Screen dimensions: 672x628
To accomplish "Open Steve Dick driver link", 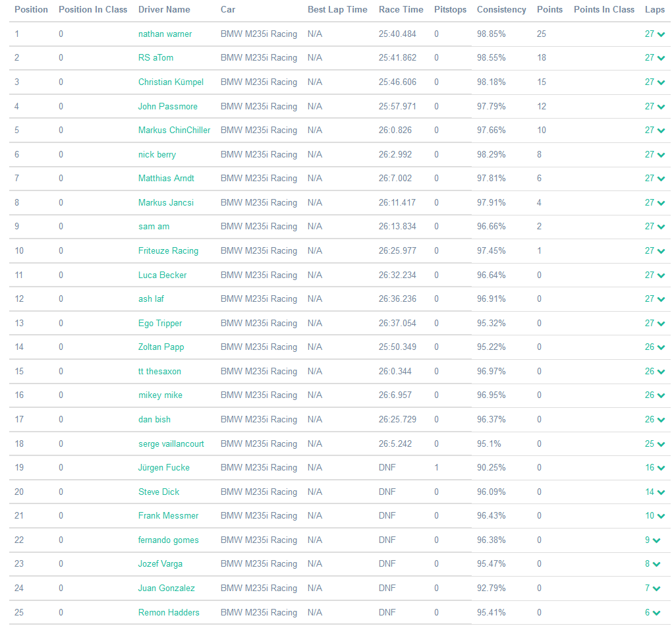I will 158,492.
